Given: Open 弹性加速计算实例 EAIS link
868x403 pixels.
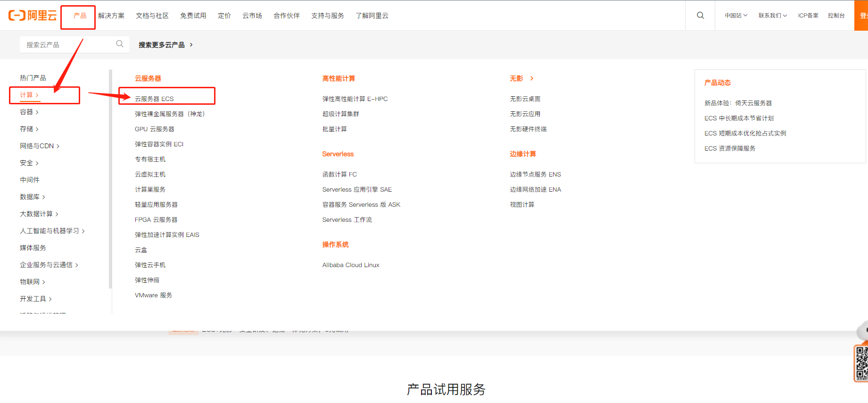Looking at the screenshot, I should click(167, 235).
